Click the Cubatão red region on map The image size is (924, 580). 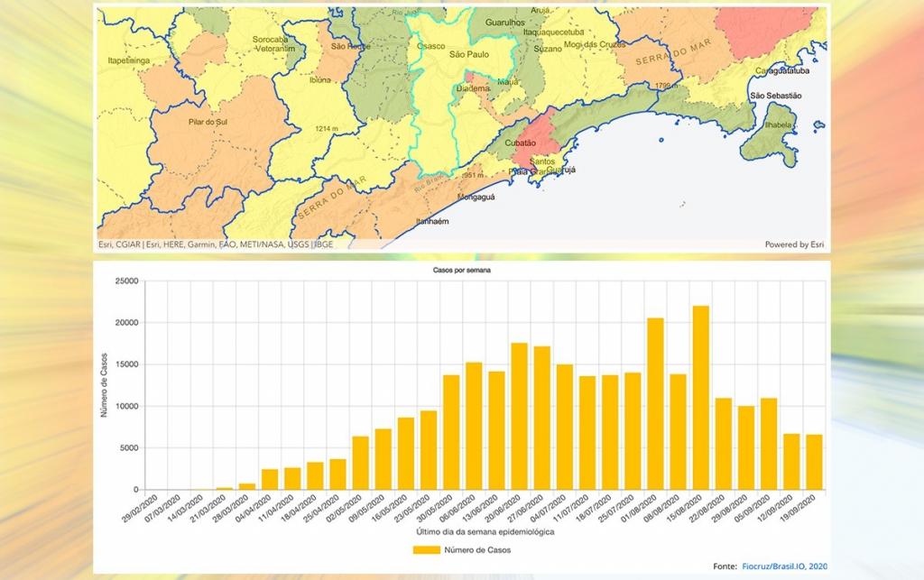pyautogui.click(x=520, y=142)
